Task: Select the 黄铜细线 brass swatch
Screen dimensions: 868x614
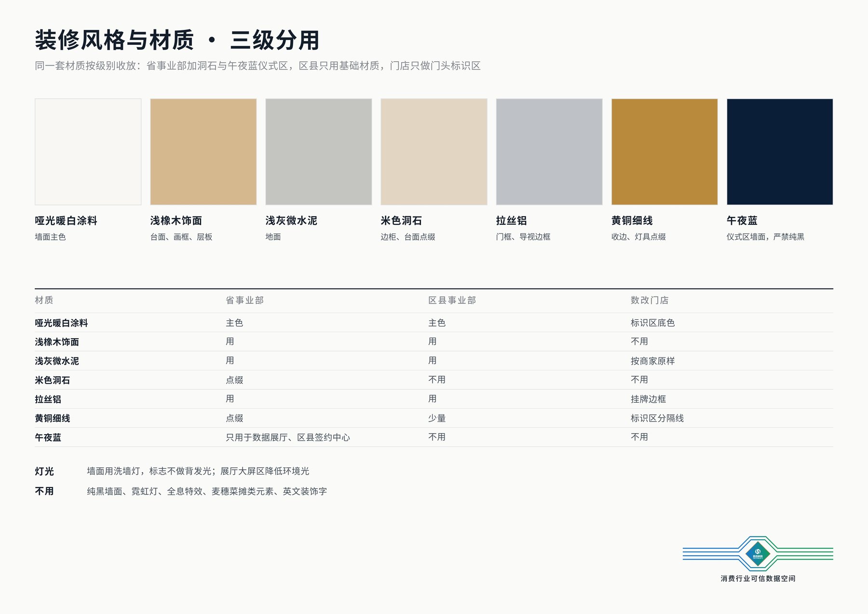Action: tap(664, 152)
